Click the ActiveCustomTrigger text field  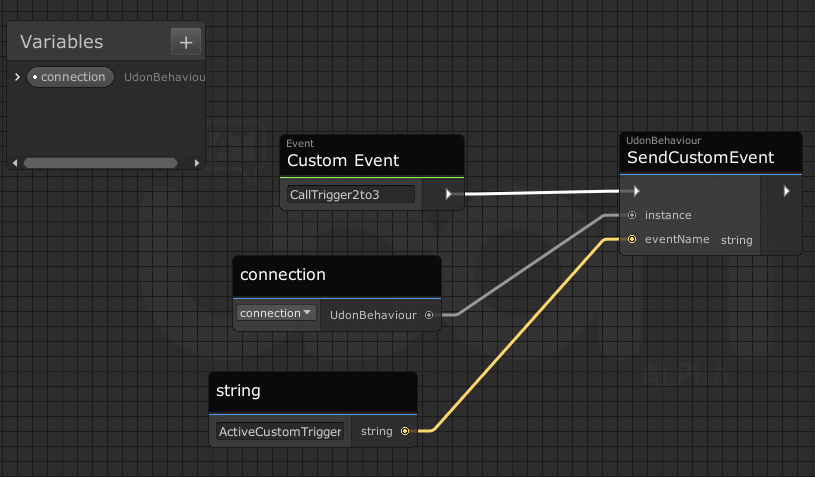(x=281, y=432)
